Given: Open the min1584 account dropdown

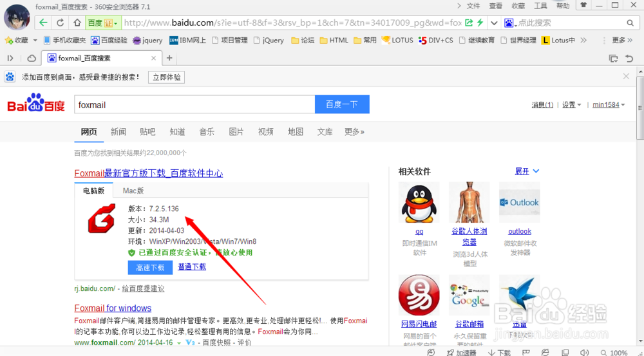Looking at the screenshot, I should (609, 105).
